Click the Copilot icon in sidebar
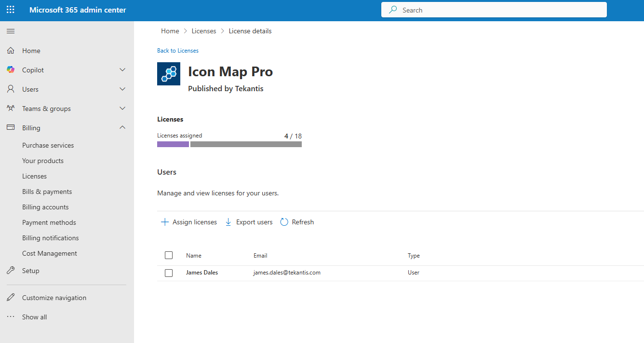This screenshot has height=343, width=644. [x=11, y=70]
